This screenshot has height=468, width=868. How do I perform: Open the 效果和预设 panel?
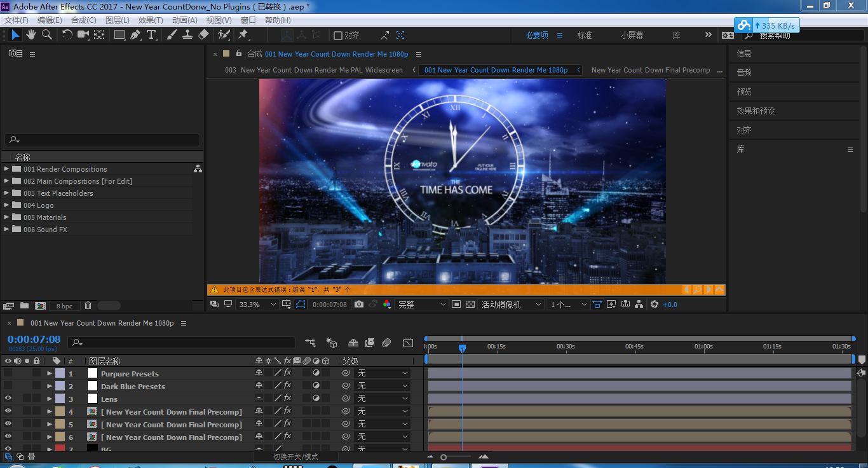756,111
